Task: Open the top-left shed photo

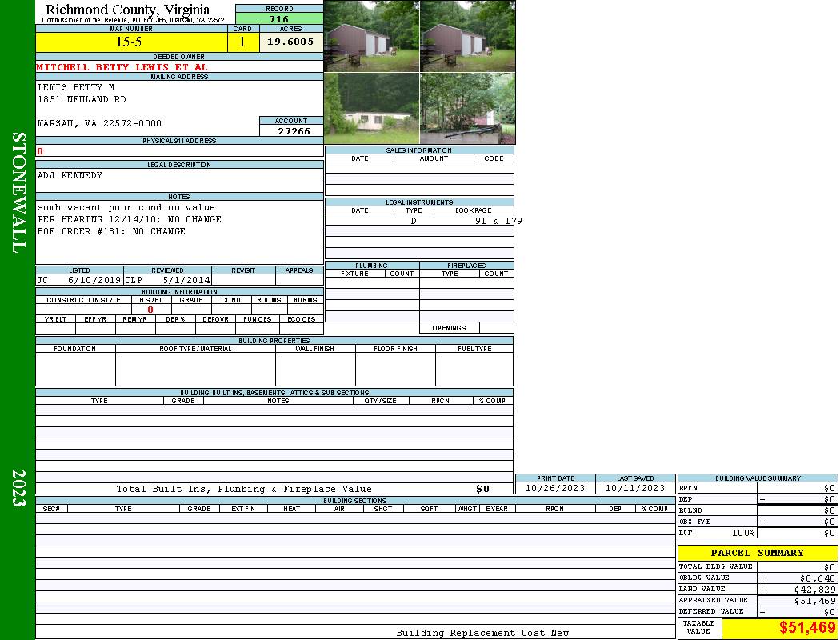Action: tap(371, 36)
